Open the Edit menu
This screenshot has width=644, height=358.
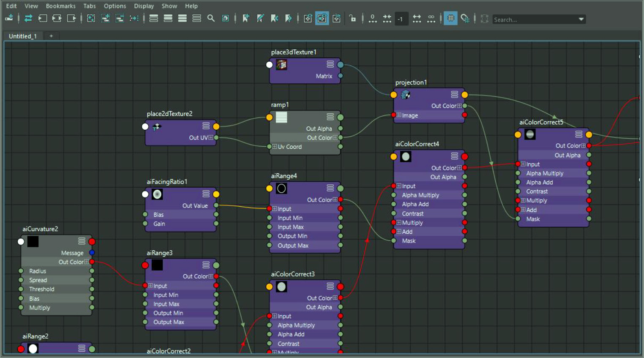(x=11, y=6)
